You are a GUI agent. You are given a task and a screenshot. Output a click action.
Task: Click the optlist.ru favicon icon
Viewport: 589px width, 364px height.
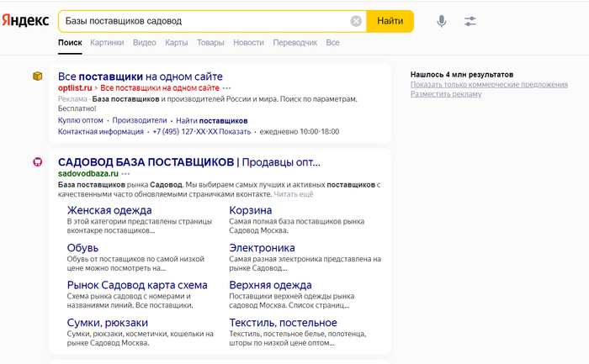37,76
